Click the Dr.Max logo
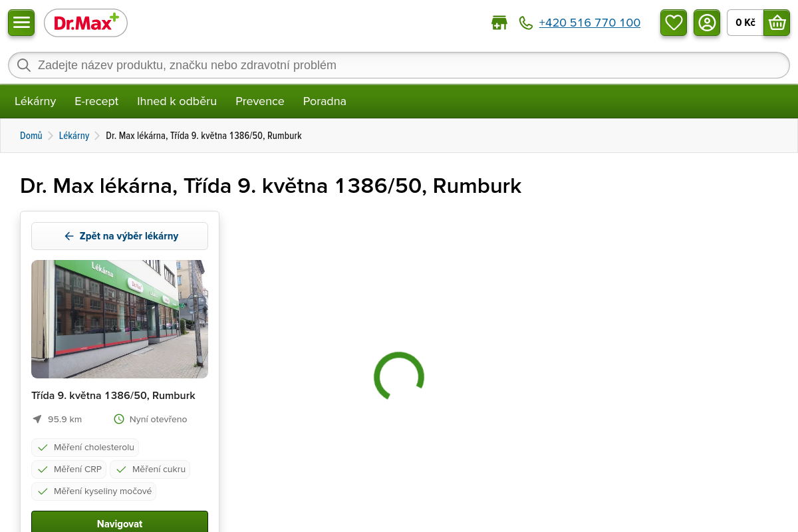798x532 pixels. click(x=86, y=23)
